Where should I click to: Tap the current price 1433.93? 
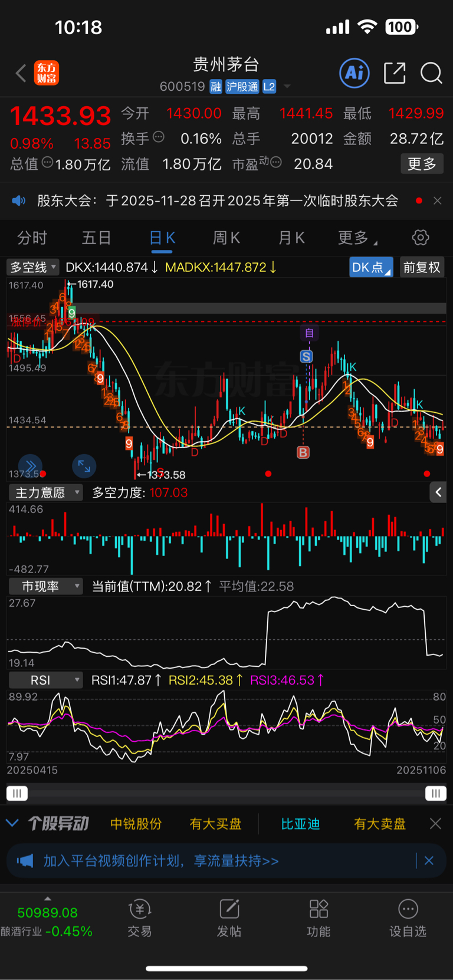60,116
